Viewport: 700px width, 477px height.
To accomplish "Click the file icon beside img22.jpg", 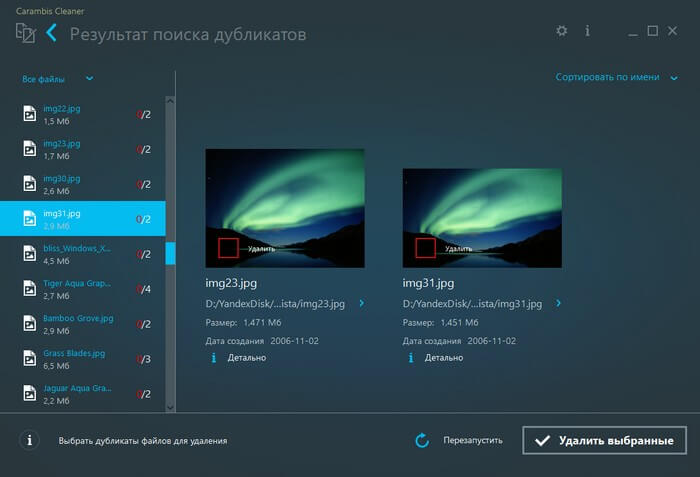I will pos(29,114).
